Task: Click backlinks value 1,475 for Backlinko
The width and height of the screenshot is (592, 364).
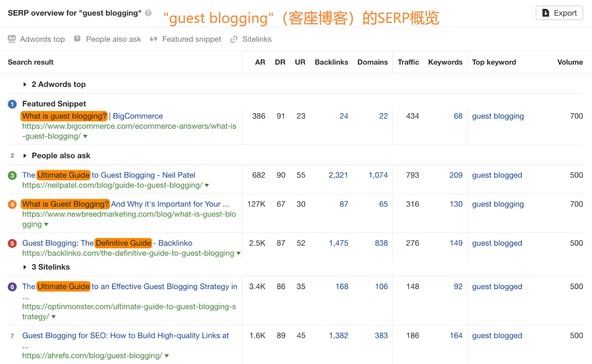Action: [x=339, y=243]
